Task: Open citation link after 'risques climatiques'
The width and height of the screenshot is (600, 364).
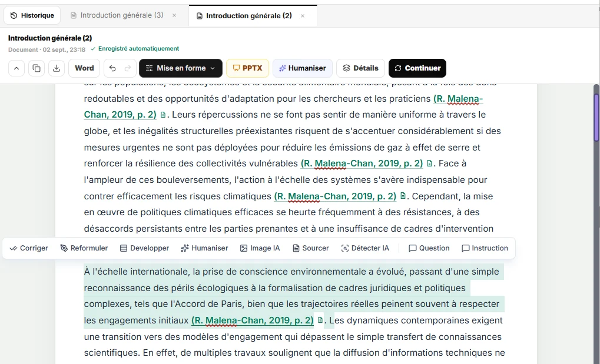Action: click(x=335, y=196)
